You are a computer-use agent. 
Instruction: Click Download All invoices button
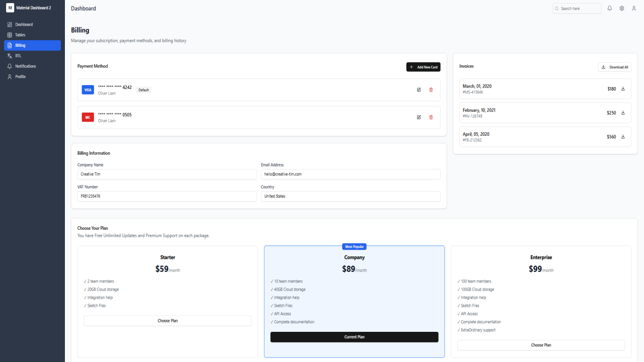[x=614, y=67]
